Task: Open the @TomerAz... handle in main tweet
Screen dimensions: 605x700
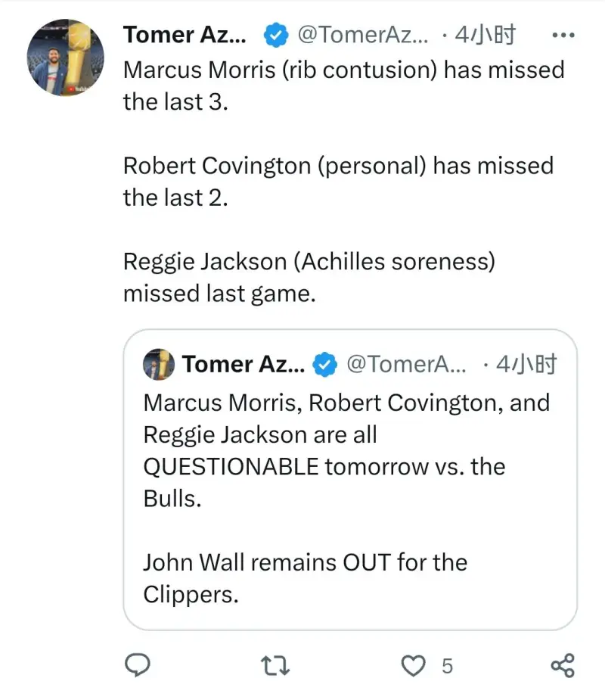Action: pyautogui.click(x=363, y=35)
